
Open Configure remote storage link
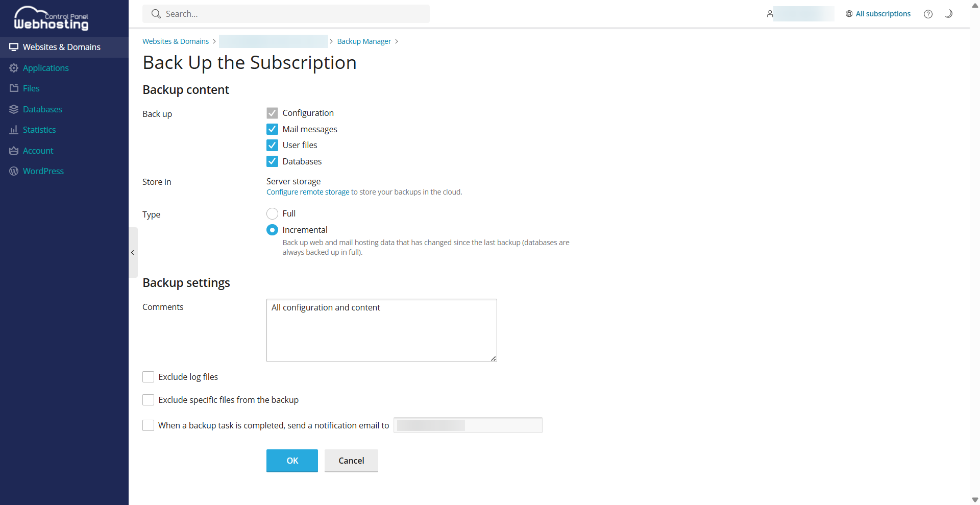[x=308, y=192]
